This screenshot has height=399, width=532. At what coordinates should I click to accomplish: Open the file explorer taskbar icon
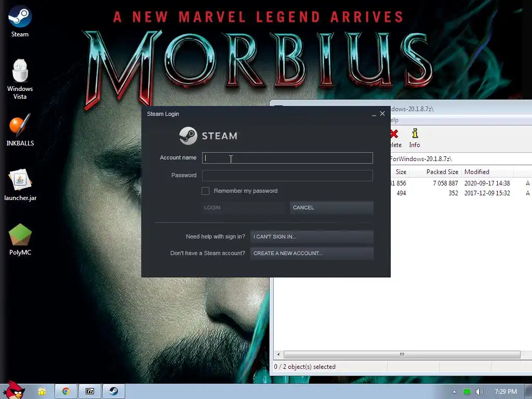pos(42,392)
